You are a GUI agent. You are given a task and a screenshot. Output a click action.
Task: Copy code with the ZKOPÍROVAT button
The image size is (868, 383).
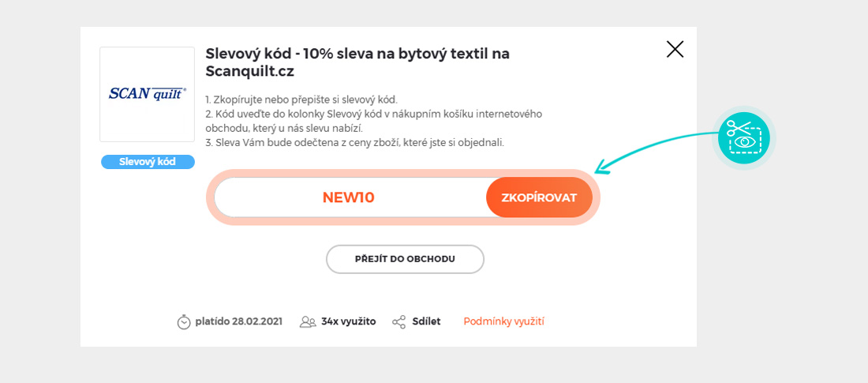(539, 197)
